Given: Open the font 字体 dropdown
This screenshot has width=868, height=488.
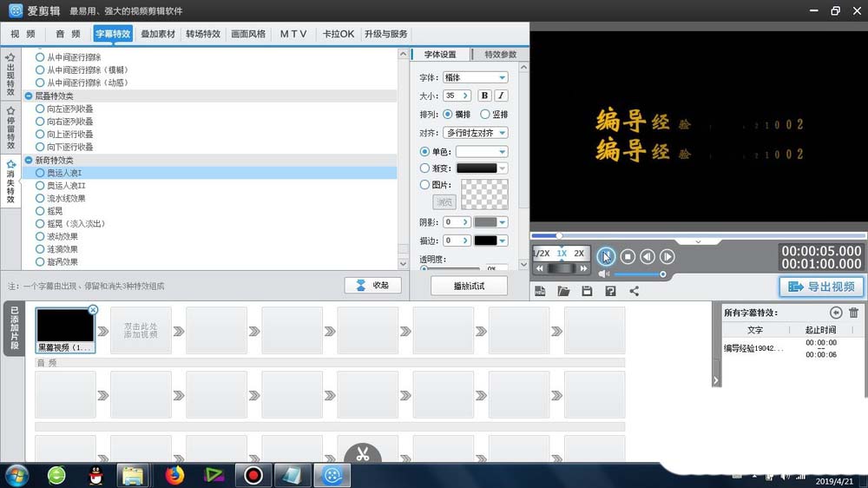Looking at the screenshot, I should coord(476,77).
